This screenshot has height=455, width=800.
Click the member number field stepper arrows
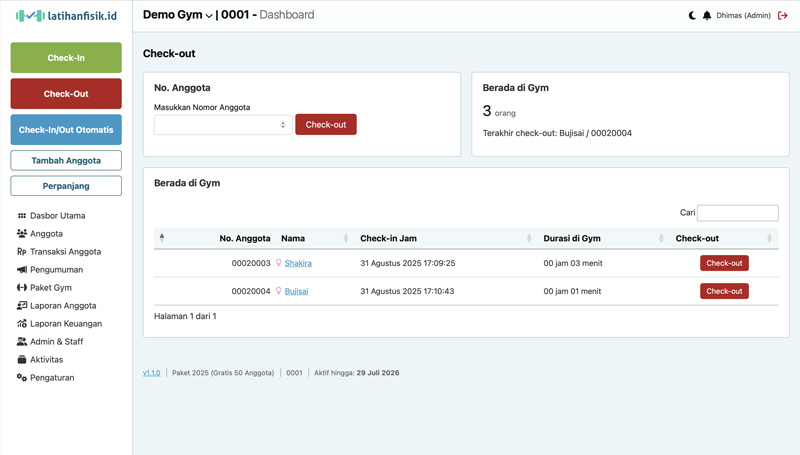pos(283,125)
